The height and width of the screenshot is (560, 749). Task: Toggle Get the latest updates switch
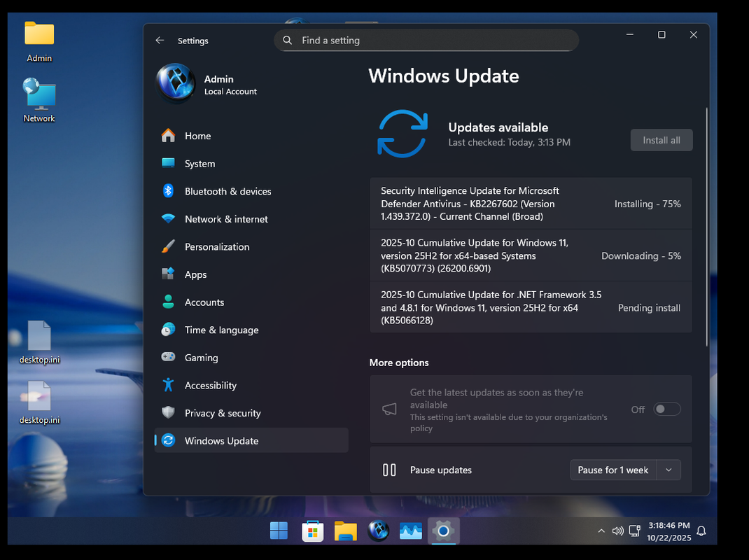667,409
